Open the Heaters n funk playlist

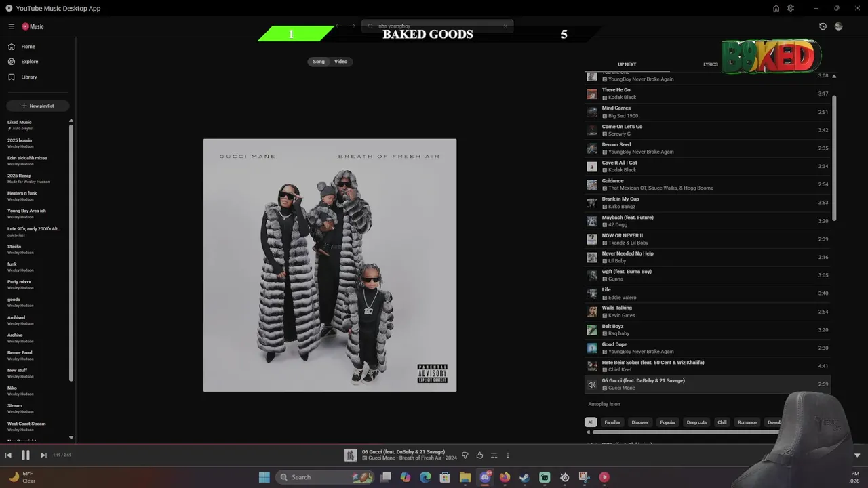[x=34, y=196]
